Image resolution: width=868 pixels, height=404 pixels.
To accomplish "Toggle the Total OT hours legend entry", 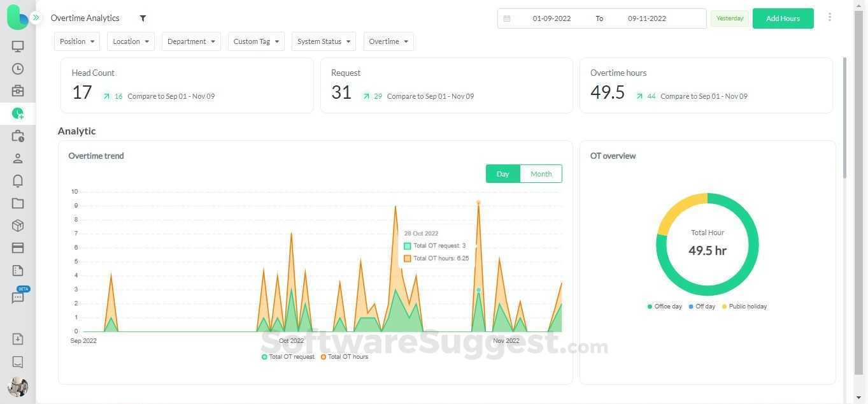I will pyautogui.click(x=344, y=357).
